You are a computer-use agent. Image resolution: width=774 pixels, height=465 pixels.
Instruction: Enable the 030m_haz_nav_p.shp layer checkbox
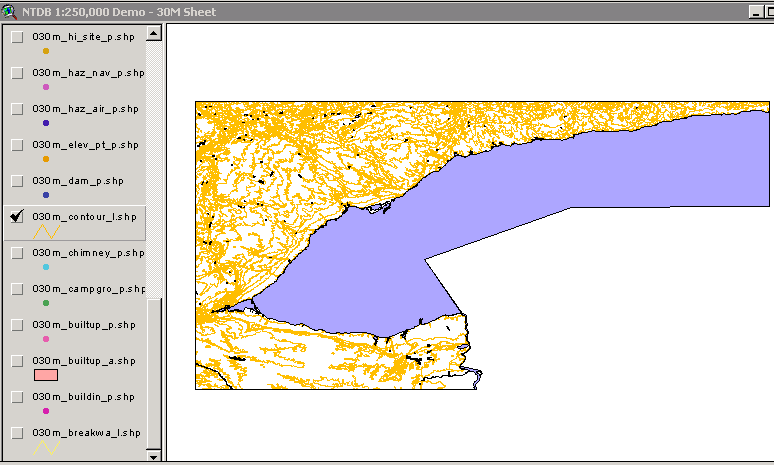click(17, 73)
